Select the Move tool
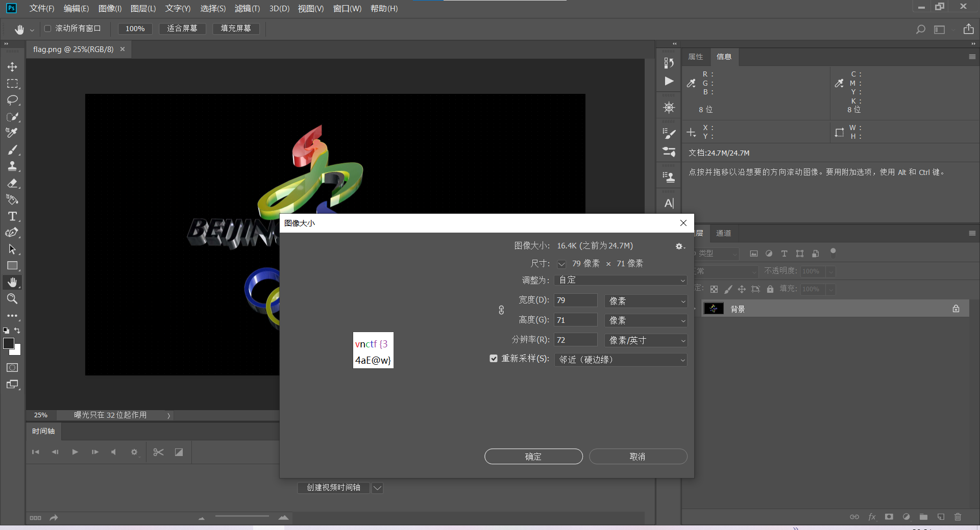 click(12, 67)
